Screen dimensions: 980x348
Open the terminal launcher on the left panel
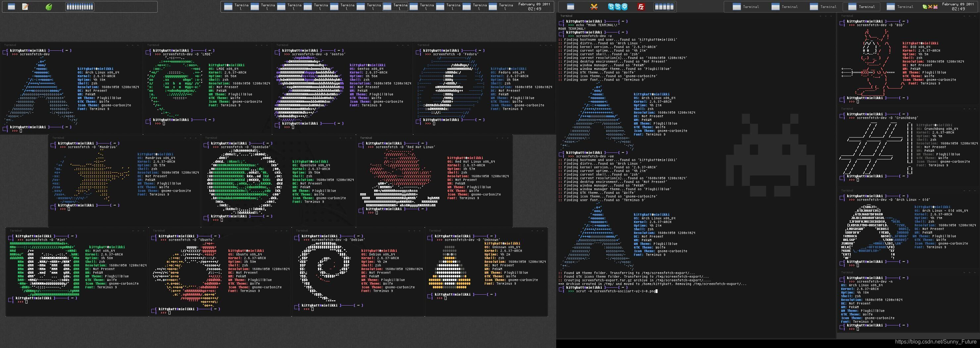11,7
